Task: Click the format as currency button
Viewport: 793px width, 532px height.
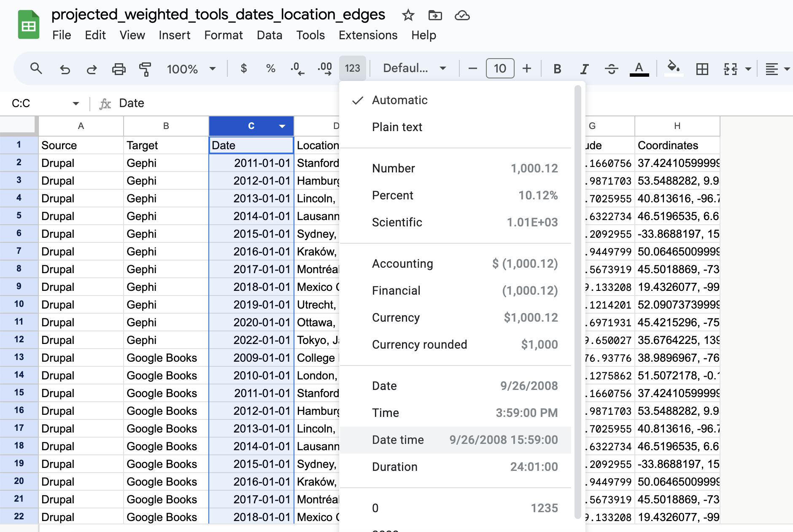Action: click(x=243, y=68)
